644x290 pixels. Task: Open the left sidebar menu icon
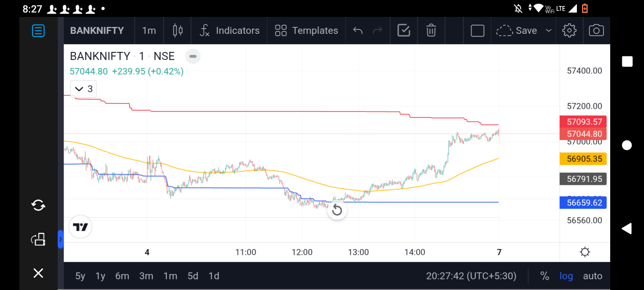(x=38, y=31)
